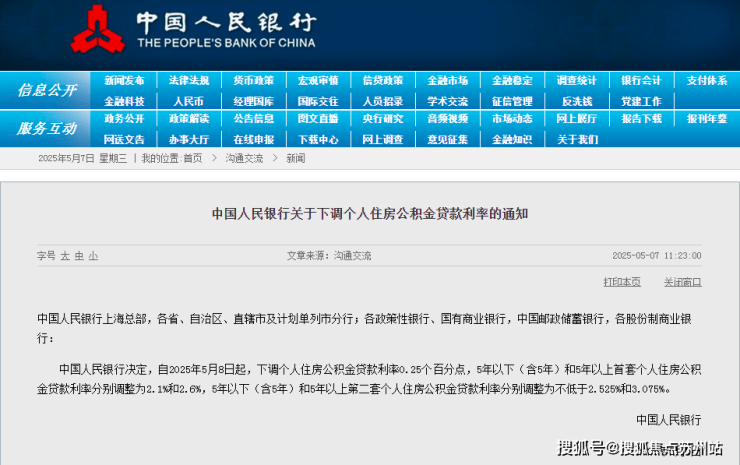Go to the 支付体系 section
740x465 pixels.
point(706,80)
